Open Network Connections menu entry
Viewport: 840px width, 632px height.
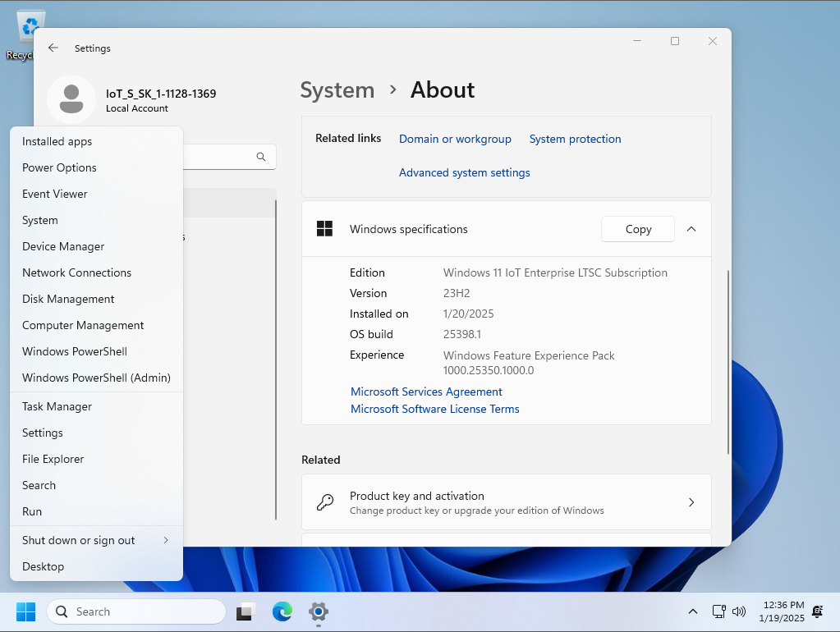click(x=96, y=272)
